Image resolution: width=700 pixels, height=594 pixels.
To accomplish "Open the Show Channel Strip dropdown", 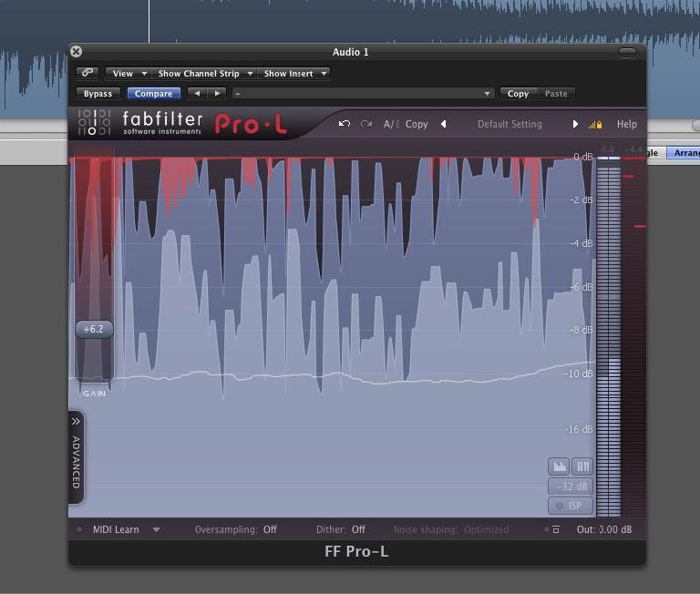I will tap(204, 73).
